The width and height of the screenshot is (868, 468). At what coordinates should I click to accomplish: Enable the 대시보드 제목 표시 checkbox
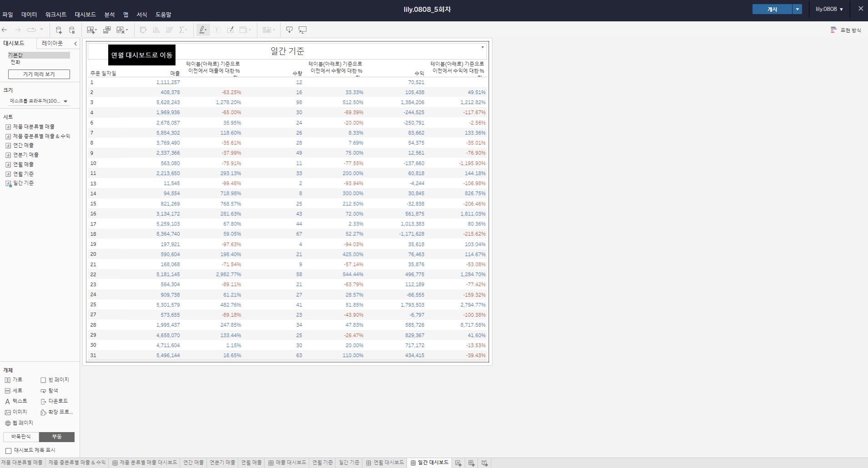click(8, 451)
